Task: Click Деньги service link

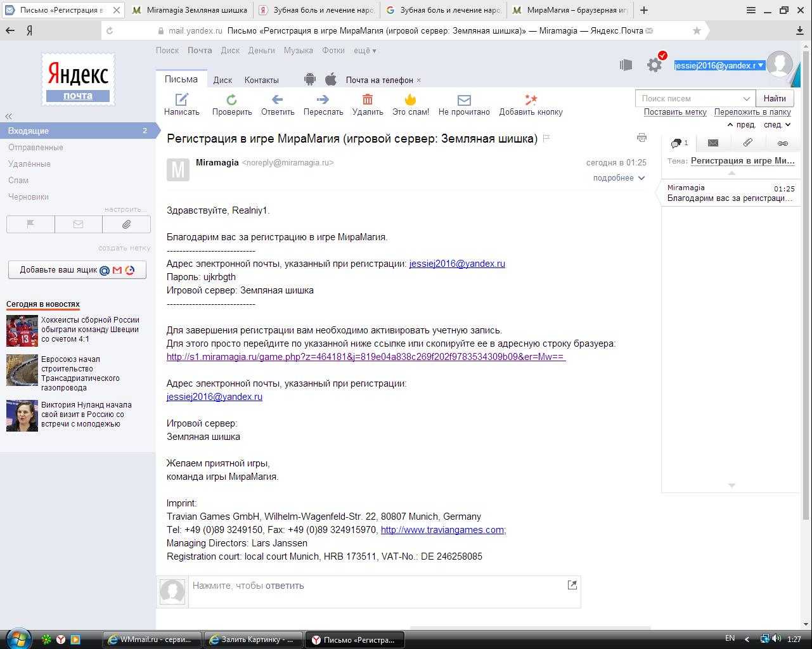Action: click(x=262, y=50)
